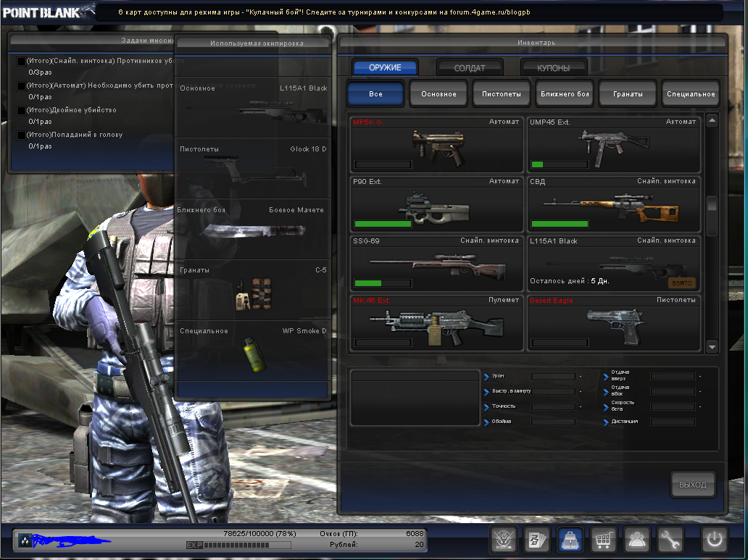
Task: Click the ВЫХОД button
Action: (693, 485)
